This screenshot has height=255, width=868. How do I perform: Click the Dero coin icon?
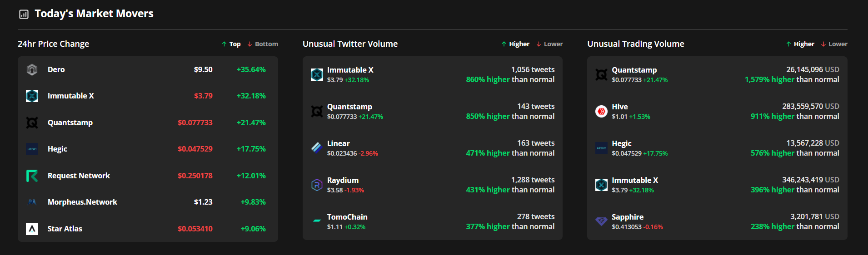32,69
